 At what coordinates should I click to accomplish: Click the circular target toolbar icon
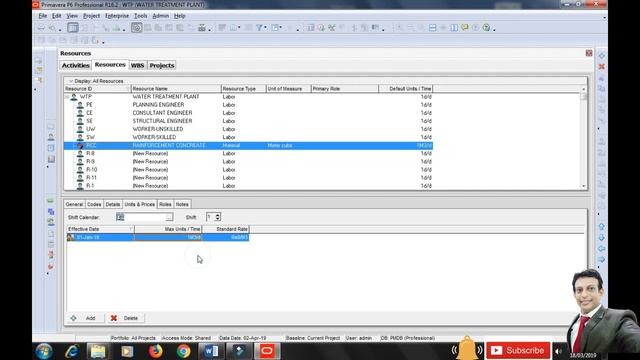click(x=136, y=28)
